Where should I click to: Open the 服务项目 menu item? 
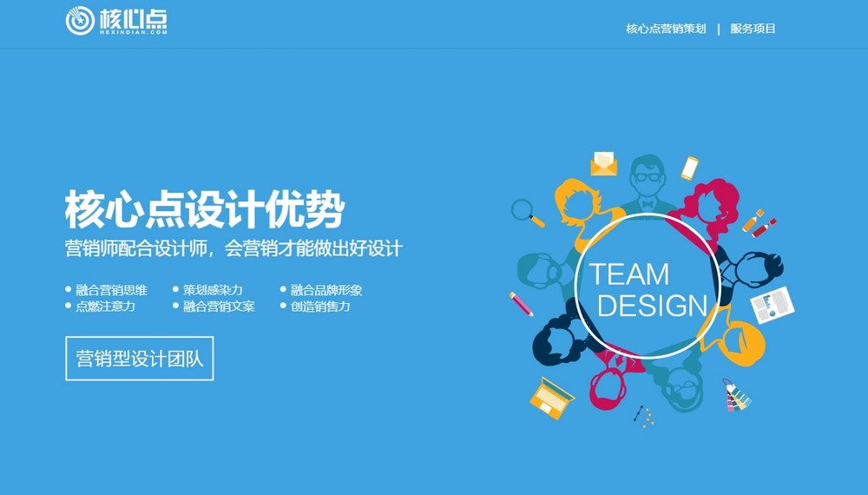753,29
